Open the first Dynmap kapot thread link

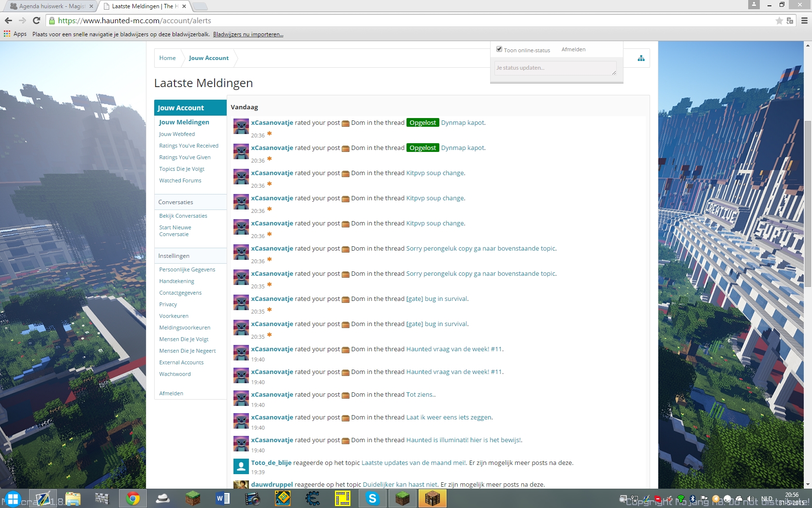coord(463,123)
